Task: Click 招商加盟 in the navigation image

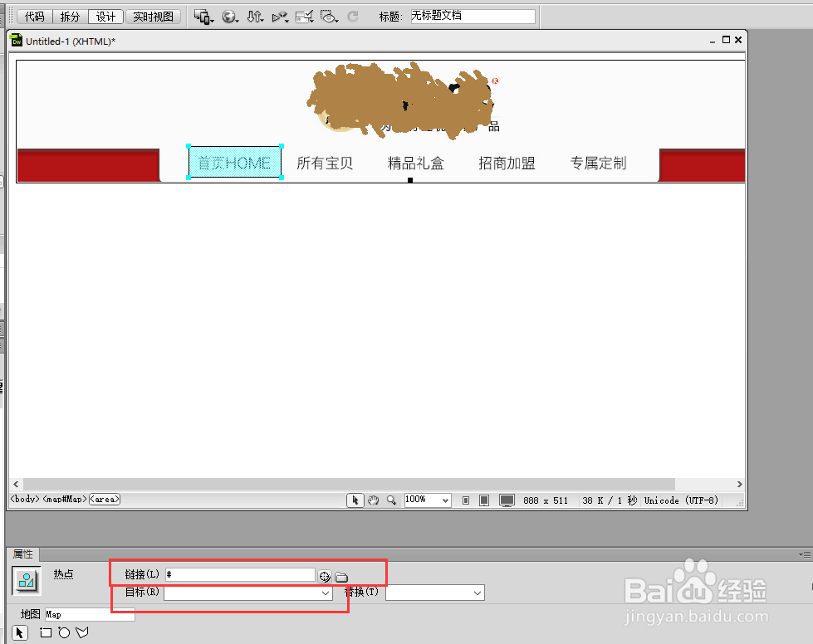Action: pos(507,163)
